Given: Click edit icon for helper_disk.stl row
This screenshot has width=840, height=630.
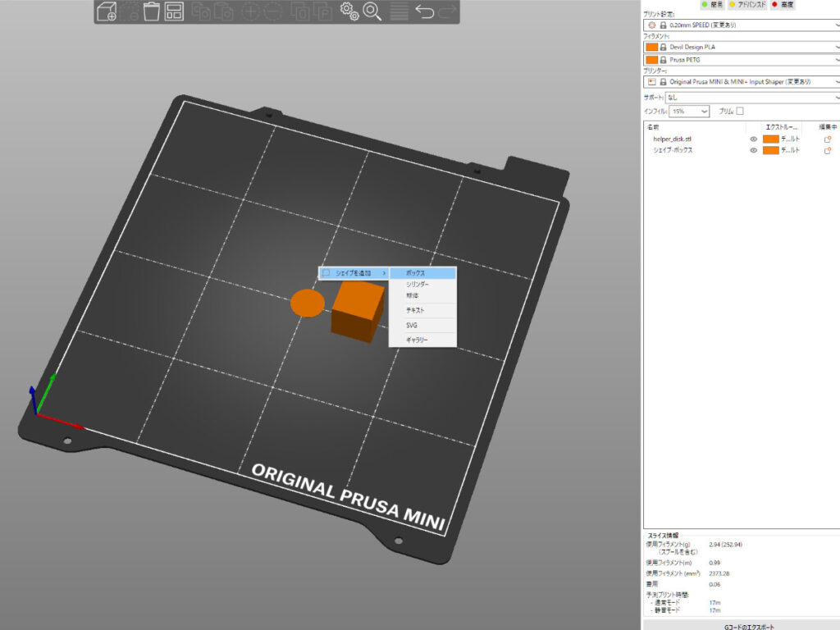Looking at the screenshot, I should tap(827, 139).
